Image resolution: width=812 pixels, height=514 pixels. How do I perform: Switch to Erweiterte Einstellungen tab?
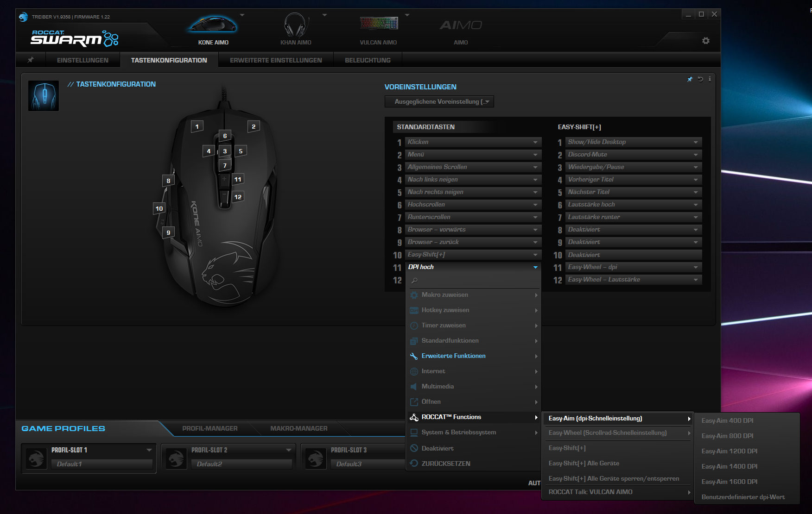coord(276,60)
